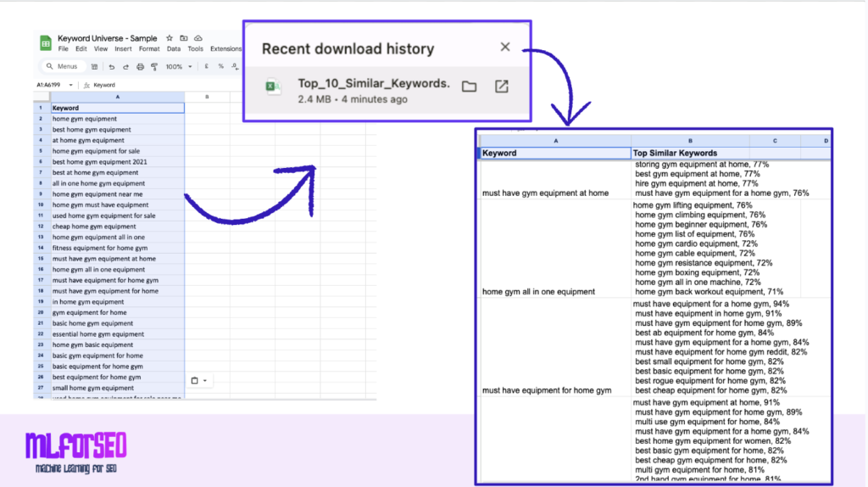Format as currency with pound icon
The height and width of the screenshot is (487, 868).
207,66
